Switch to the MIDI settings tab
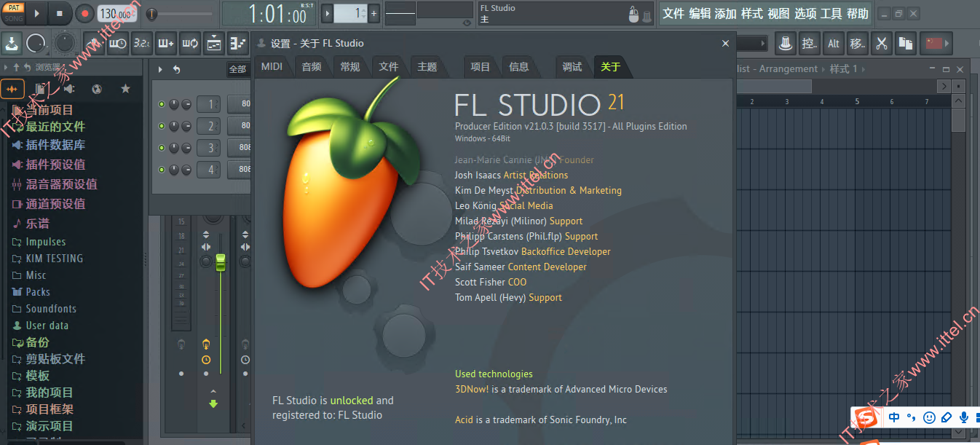980x445 pixels. [272, 66]
